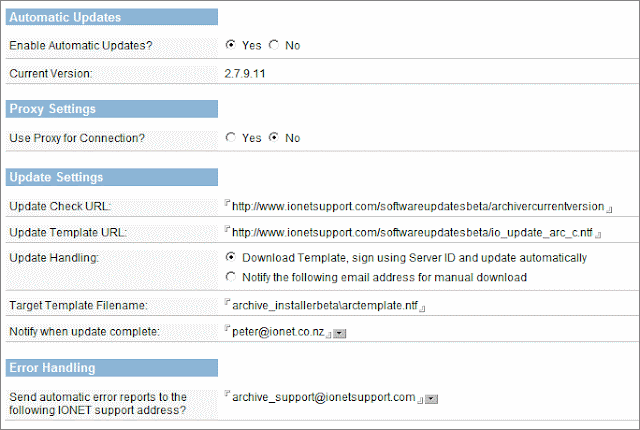Open dropdown next to archive_support@ionetsupport.com

coord(431,399)
